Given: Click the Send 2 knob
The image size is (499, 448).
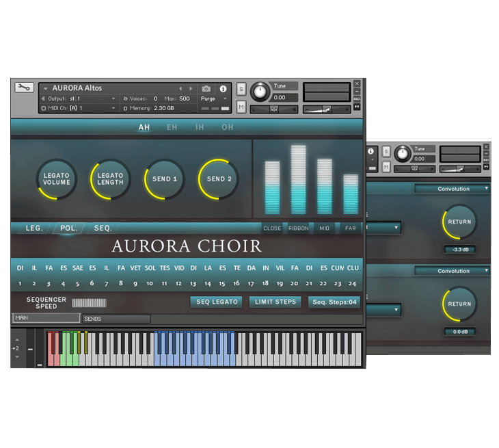Looking at the screenshot, I should pyautogui.click(x=219, y=179).
